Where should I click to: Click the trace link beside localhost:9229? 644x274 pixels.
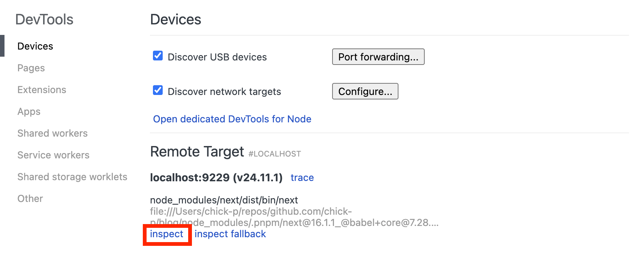(x=302, y=178)
